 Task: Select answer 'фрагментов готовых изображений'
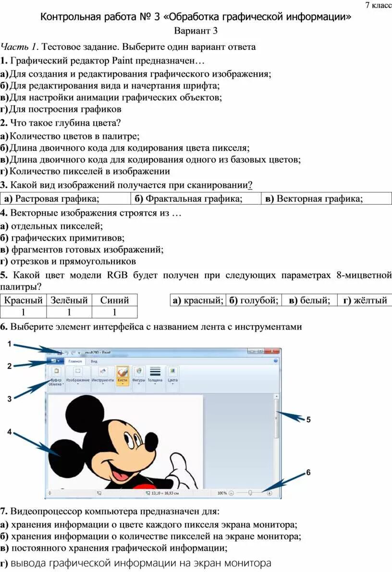(x=82, y=250)
